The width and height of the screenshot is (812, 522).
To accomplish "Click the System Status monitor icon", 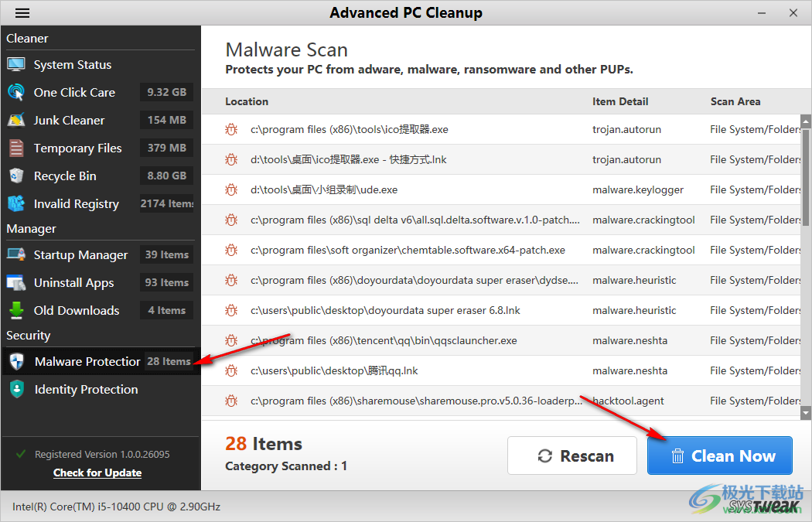I will [x=16, y=65].
